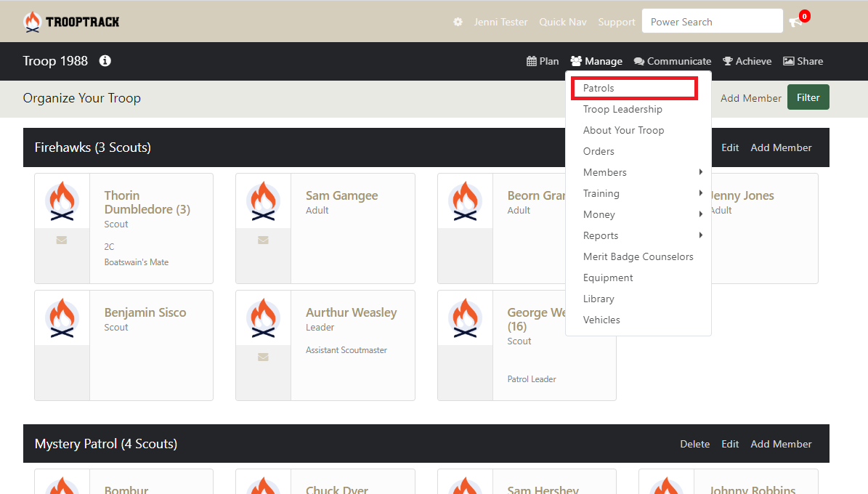Open Orders from the Manage menu
The width and height of the screenshot is (868, 494).
coord(599,151)
